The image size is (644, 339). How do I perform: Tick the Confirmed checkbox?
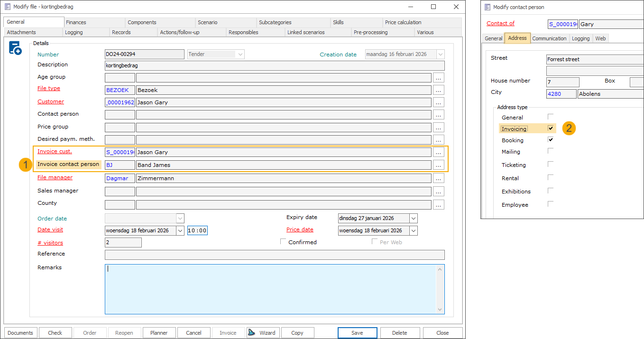tap(284, 242)
